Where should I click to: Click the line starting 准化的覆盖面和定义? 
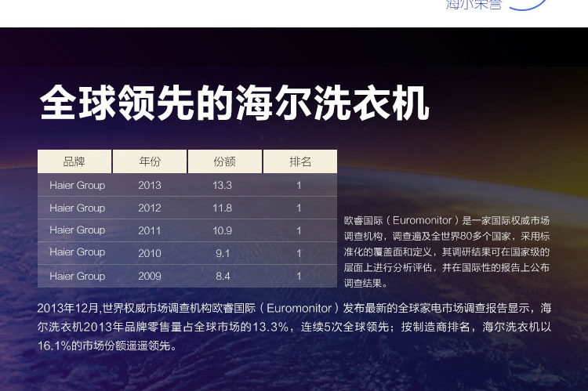coord(447,252)
